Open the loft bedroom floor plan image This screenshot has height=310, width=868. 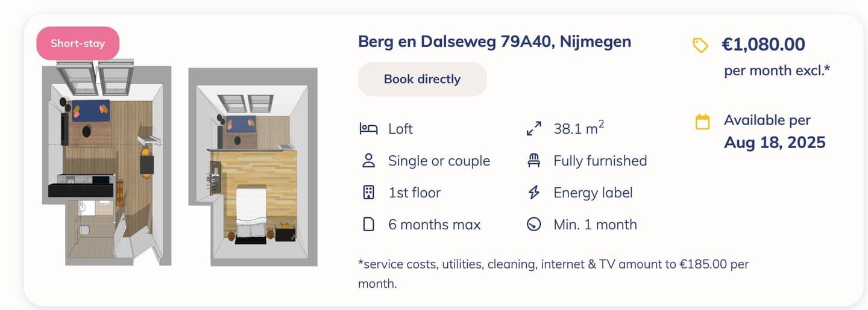253,167
